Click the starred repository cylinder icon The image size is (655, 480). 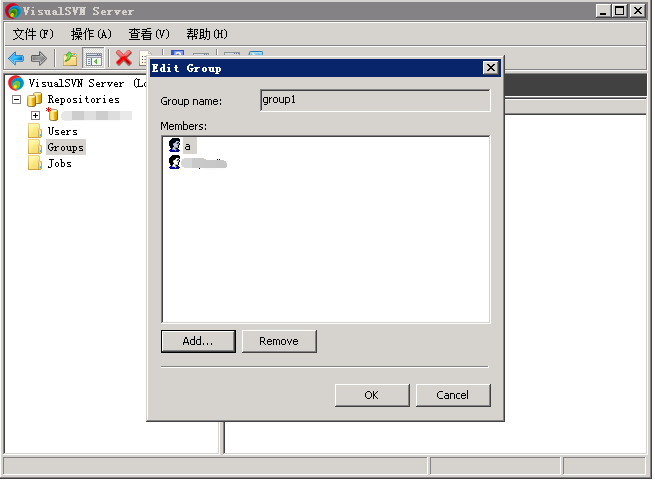(52, 114)
